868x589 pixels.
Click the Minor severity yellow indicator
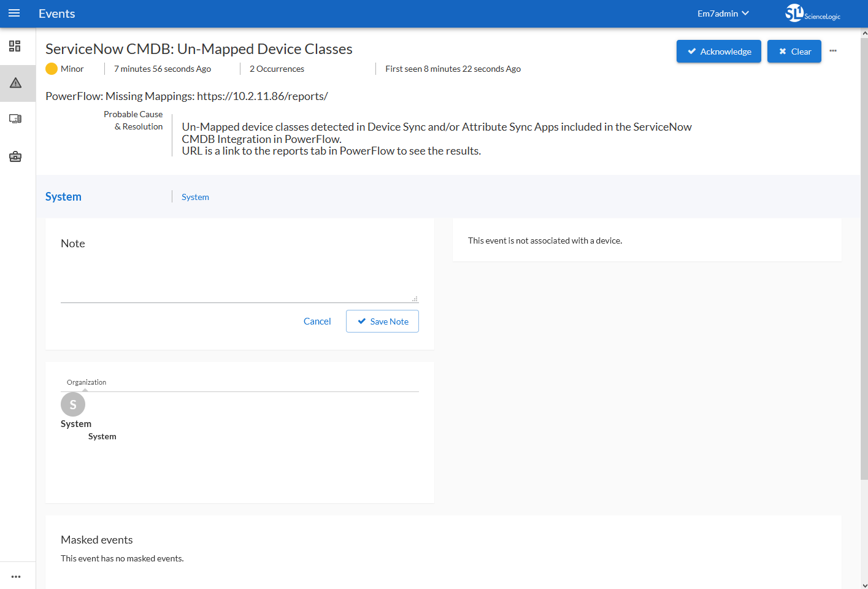(52, 69)
